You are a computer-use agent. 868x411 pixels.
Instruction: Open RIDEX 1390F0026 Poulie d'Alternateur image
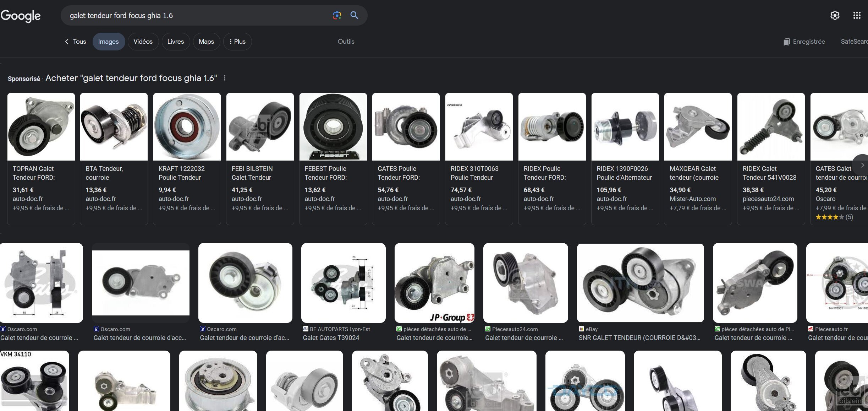(x=625, y=127)
